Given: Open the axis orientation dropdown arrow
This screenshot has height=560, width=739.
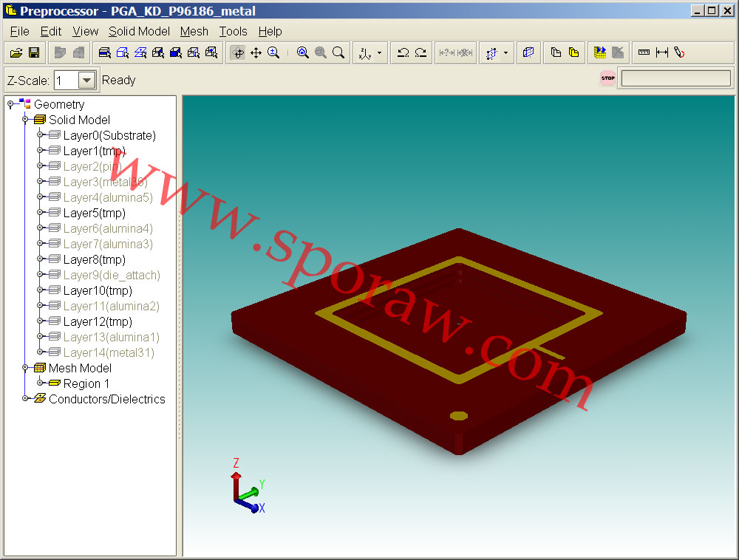Looking at the screenshot, I should tap(379, 53).
